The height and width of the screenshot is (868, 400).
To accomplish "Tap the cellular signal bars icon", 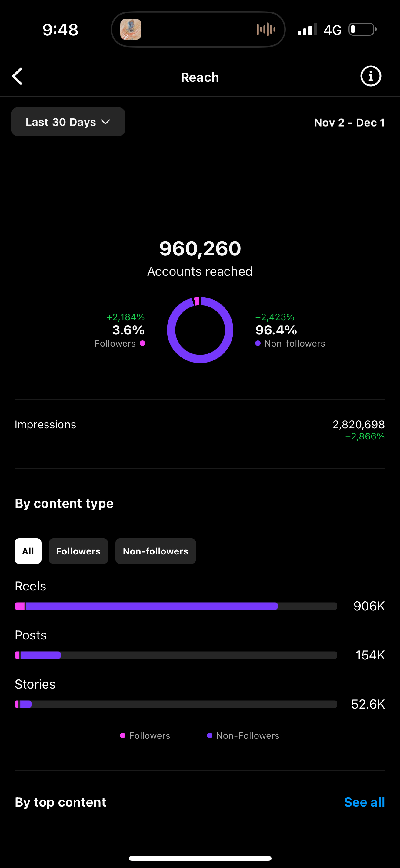I will (x=307, y=30).
